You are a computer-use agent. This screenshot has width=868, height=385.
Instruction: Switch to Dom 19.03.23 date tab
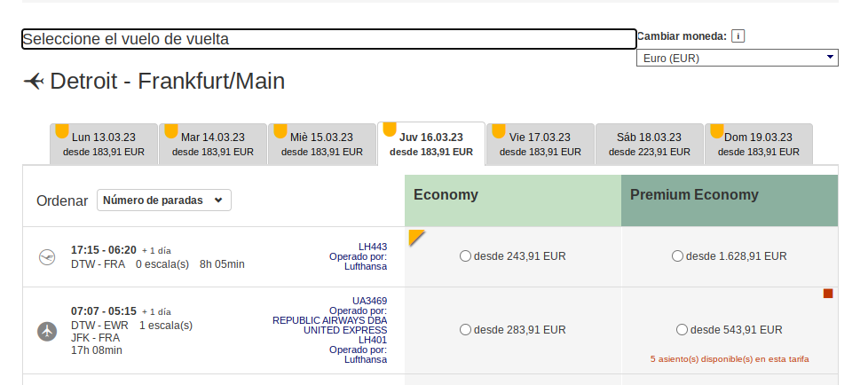coord(759,144)
